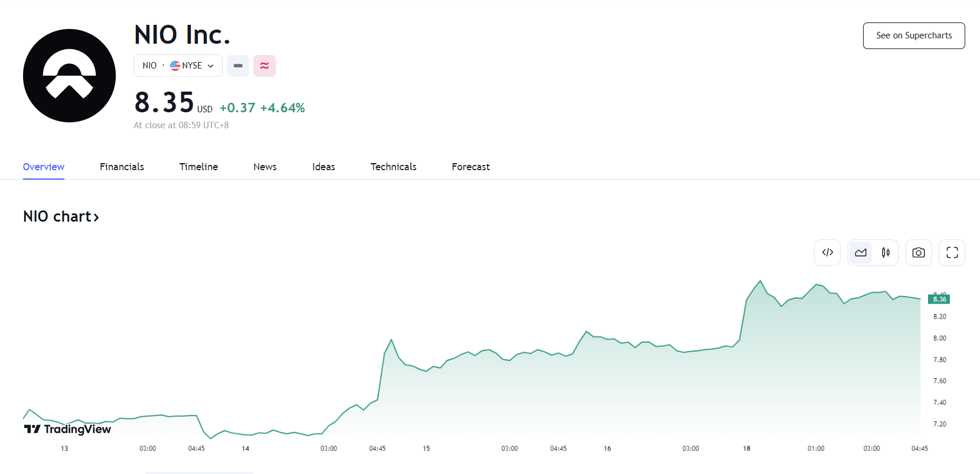Take a chart snapshot with camera icon
The height and width of the screenshot is (474, 980).
[x=919, y=252]
